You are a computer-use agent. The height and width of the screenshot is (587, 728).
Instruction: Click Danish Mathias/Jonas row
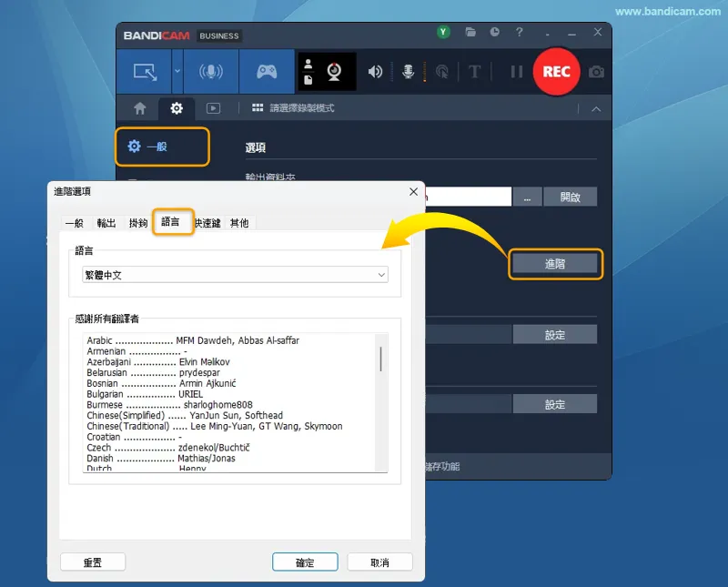161,458
